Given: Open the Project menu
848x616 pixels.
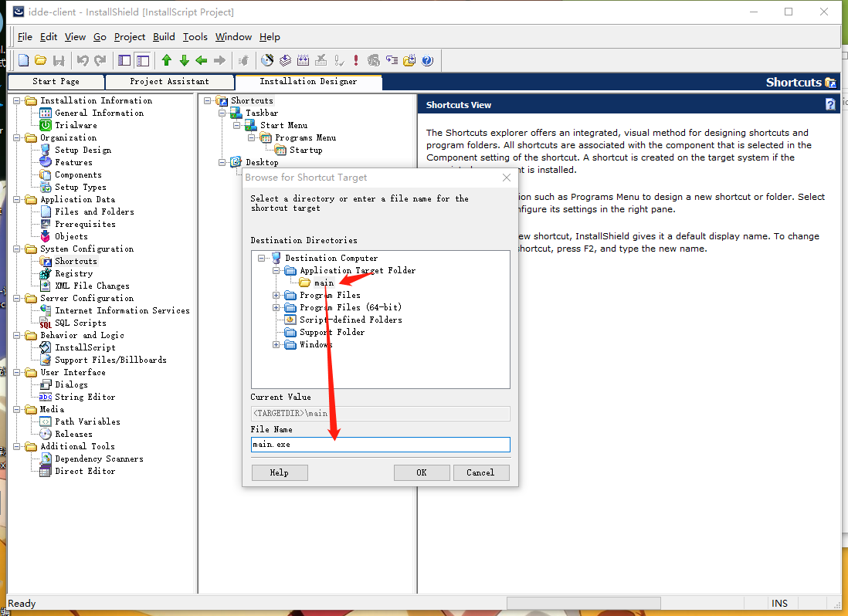Looking at the screenshot, I should [x=129, y=37].
